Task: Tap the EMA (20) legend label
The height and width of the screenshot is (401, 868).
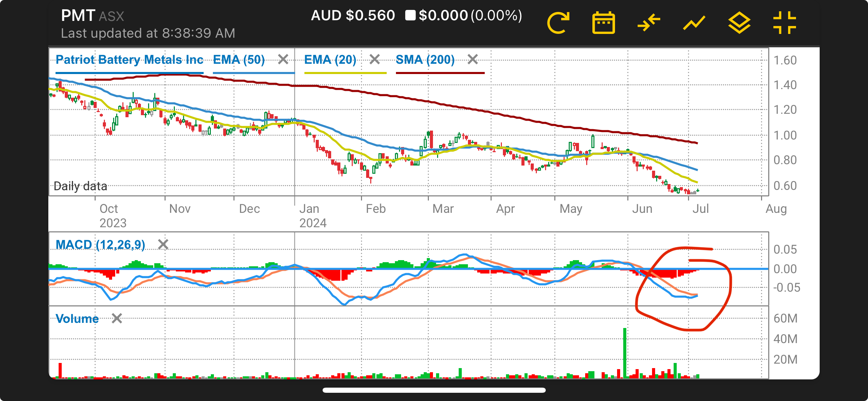Action: pyautogui.click(x=330, y=60)
